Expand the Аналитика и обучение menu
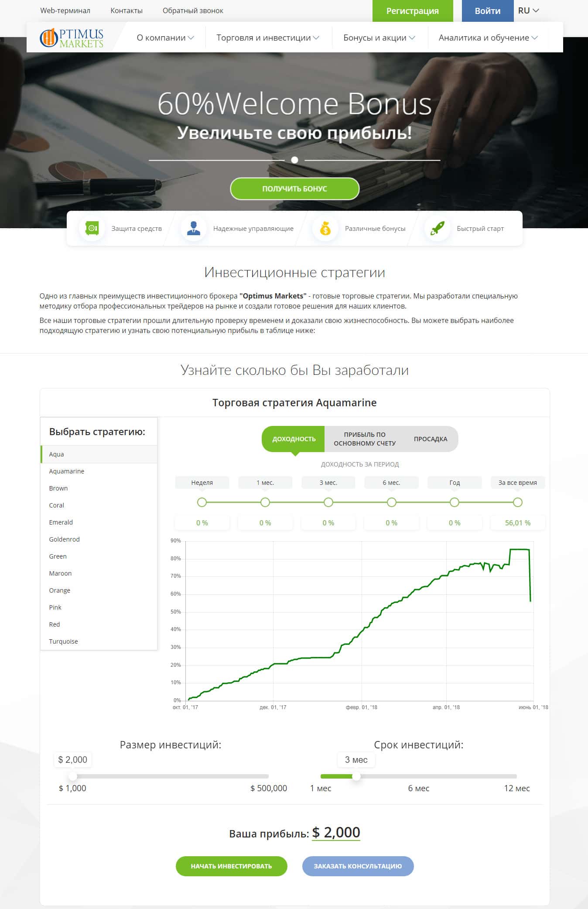This screenshot has width=588, height=909. tap(488, 38)
